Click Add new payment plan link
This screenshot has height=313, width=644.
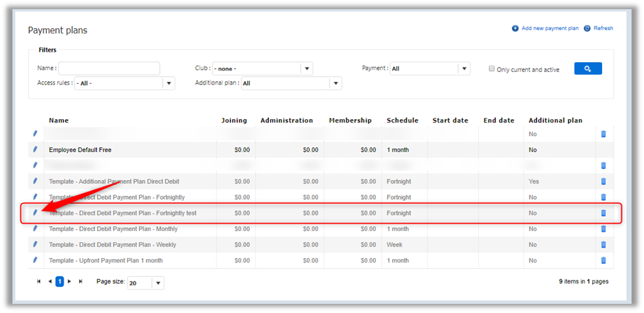coord(550,28)
